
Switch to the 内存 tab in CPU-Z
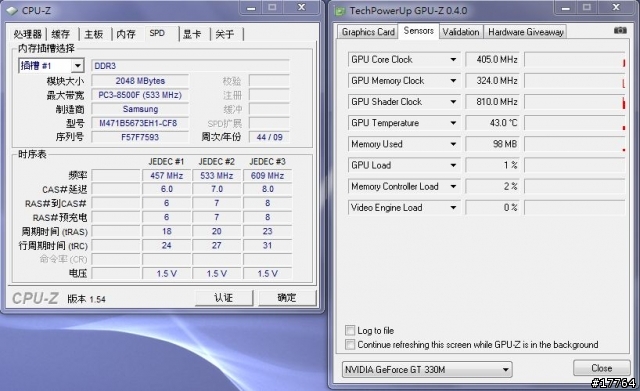pyautogui.click(x=126, y=34)
